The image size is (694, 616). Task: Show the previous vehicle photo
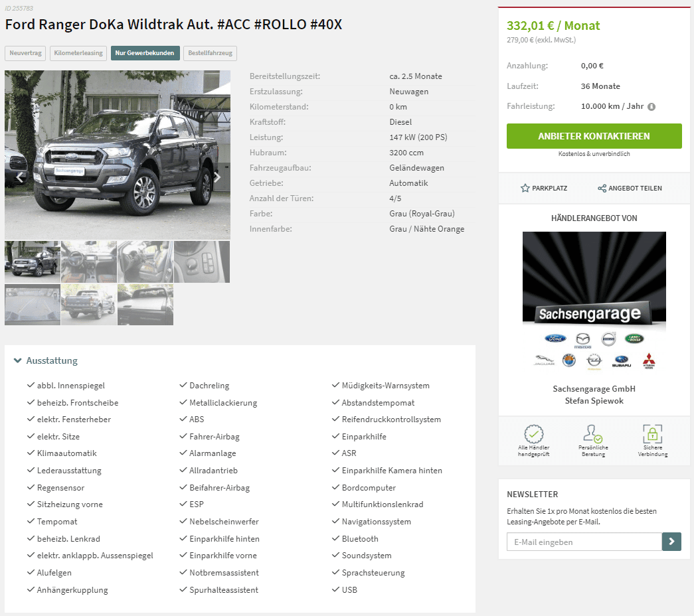click(19, 177)
